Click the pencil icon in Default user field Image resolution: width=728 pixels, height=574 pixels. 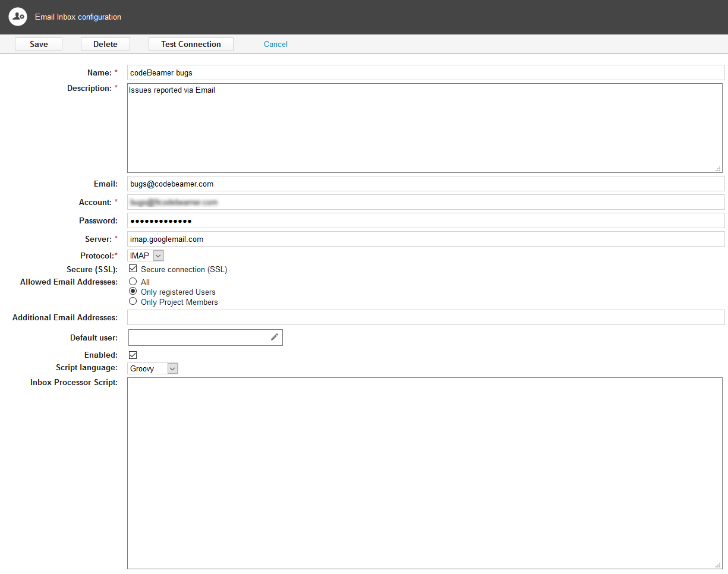(275, 337)
